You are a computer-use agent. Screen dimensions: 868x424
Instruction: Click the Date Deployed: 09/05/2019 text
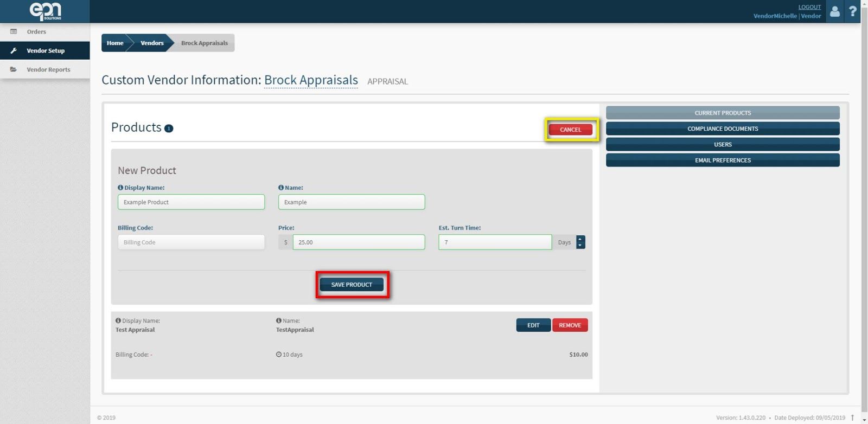[809, 417]
